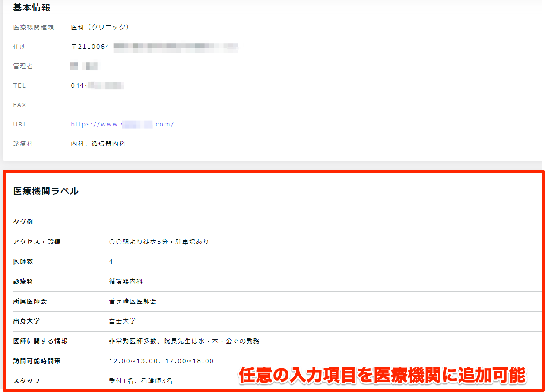Viewport: 545px width, 392px height.
Task: Select the value 受付1名、看護師3名
Action: point(141,381)
